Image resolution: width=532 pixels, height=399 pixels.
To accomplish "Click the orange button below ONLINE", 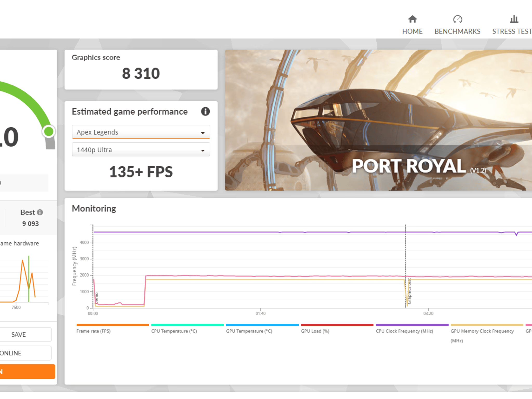I will tap(28, 371).
